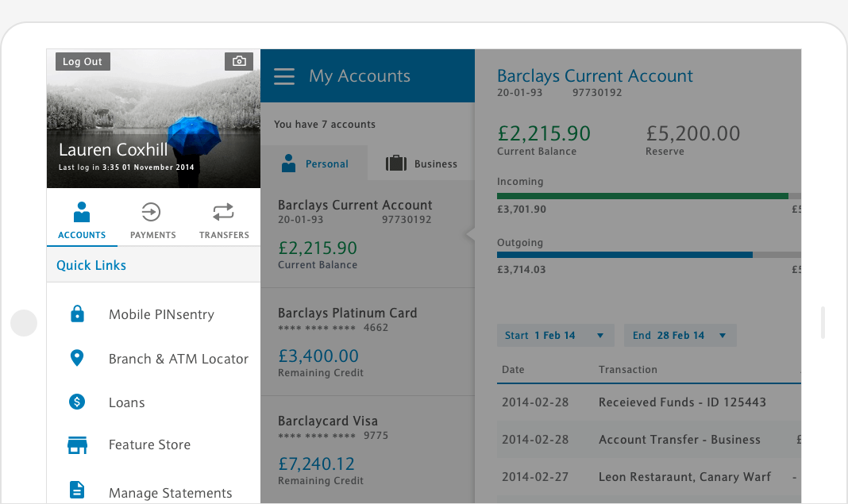Click the Manage Statements document icon
Image resolution: width=848 pixels, height=504 pixels.
click(x=77, y=490)
